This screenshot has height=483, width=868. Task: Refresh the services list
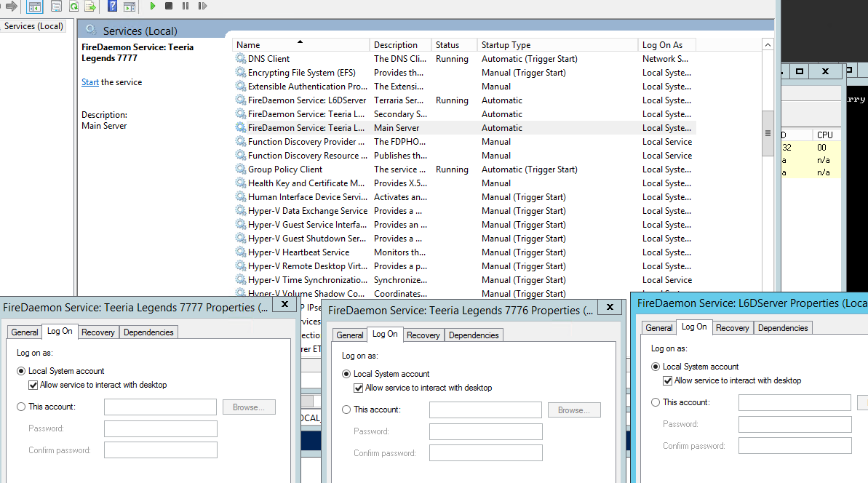click(73, 7)
